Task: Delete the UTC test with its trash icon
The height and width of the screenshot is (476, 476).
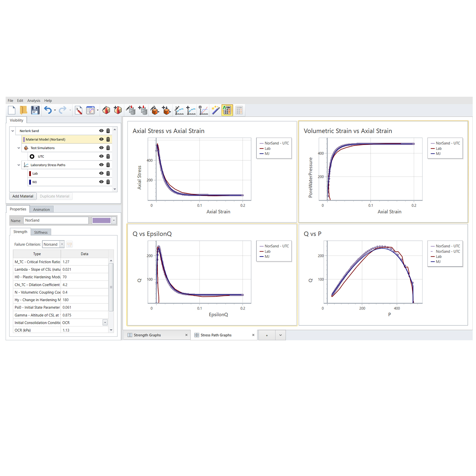Action: [x=108, y=156]
